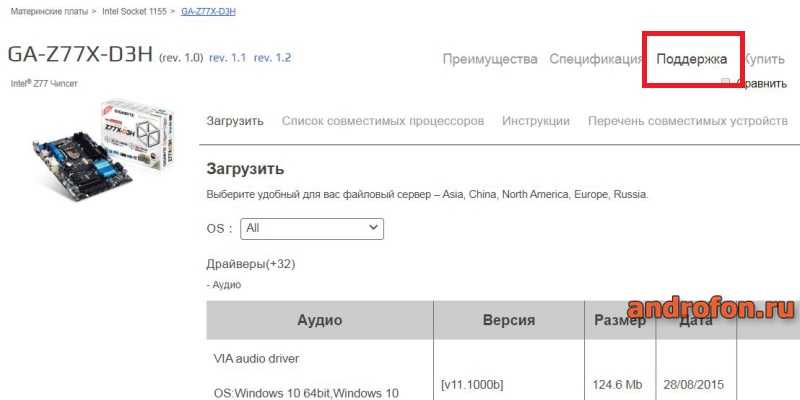
Task: Click Intel Socket 1155 in the breadcrumb
Action: click(134, 11)
